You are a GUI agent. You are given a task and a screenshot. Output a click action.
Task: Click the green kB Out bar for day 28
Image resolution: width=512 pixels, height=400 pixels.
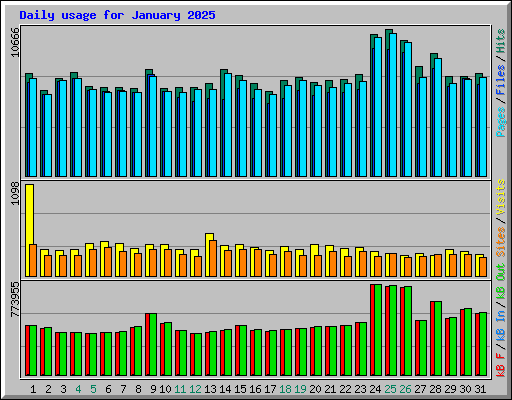coord(438,339)
